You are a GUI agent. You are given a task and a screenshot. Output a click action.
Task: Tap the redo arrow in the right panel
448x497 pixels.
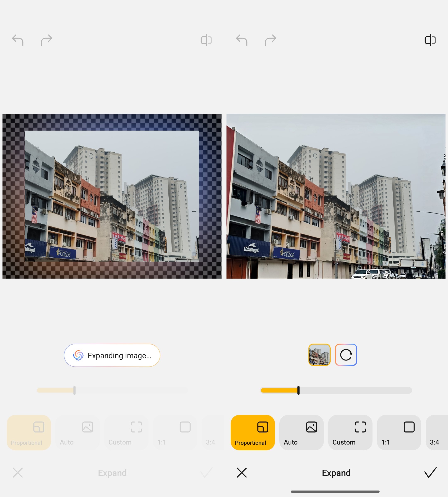[270, 40]
